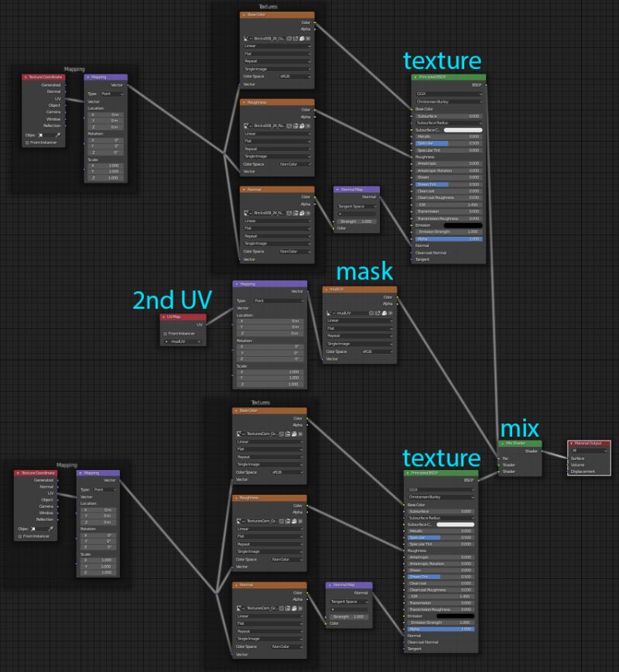This screenshot has height=672, width=619.
Task: Toggle From Instancer on the lower Texture Coordinate node
Action: point(20,536)
